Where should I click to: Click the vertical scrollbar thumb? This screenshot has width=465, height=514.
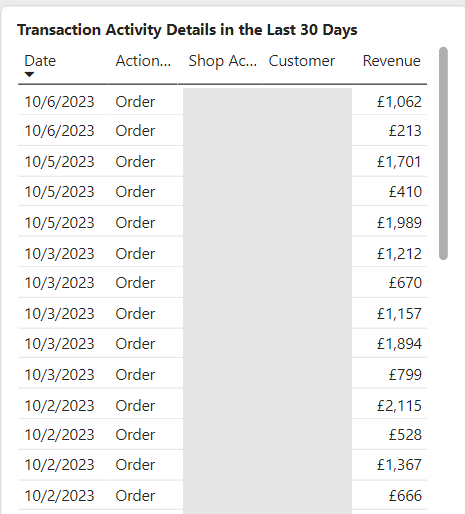(x=443, y=153)
